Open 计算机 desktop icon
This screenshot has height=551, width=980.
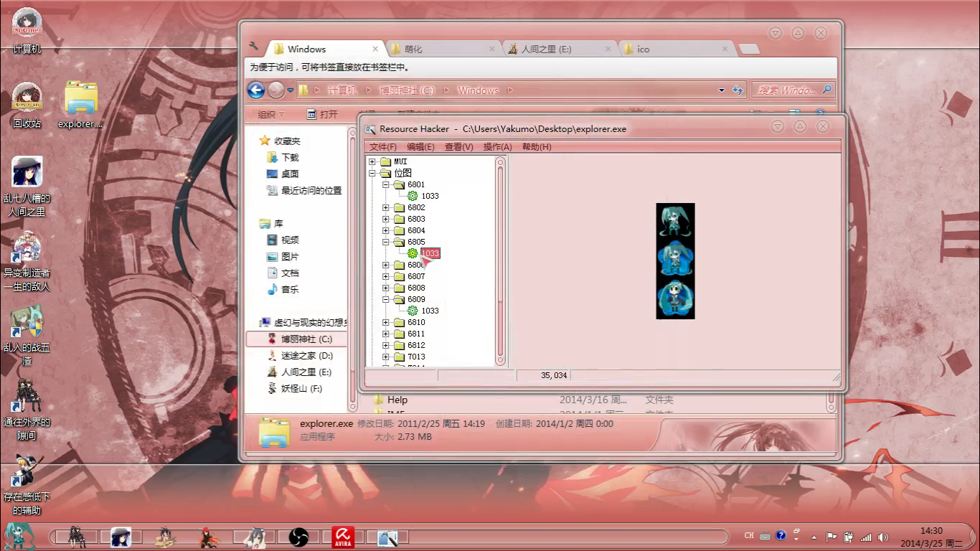[27, 31]
